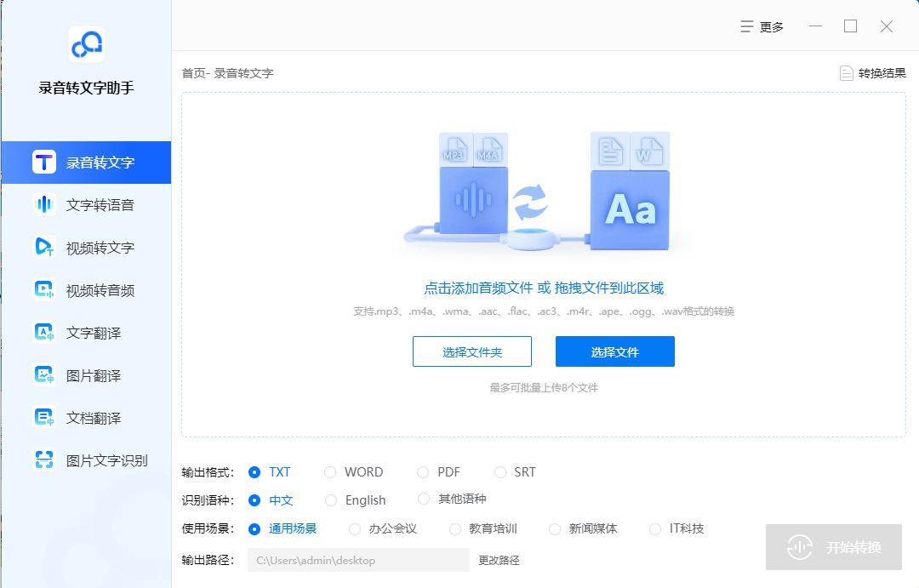Select 教育培训 usage scenario
Image resolution: width=919 pixels, height=588 pixels.
(483, 528)
